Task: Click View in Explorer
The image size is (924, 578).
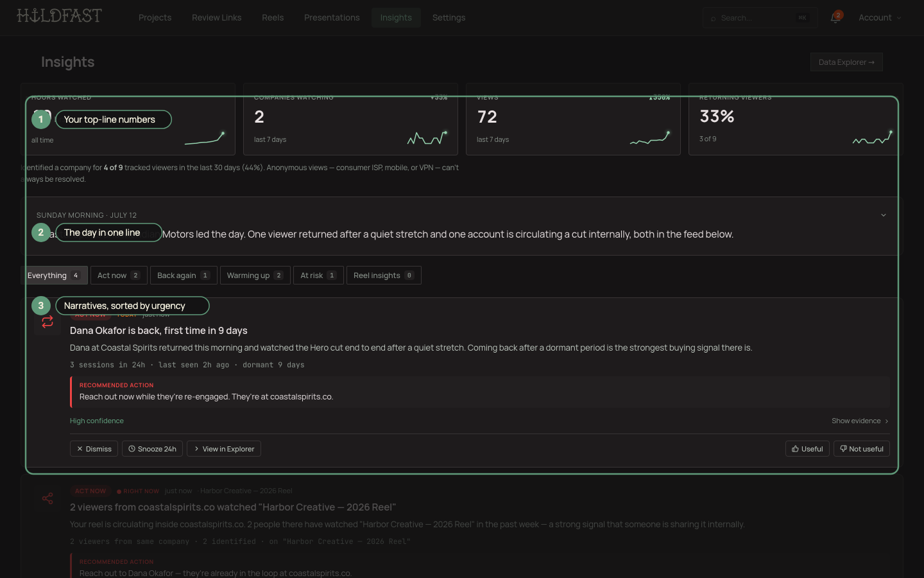Action: point(223,449)
